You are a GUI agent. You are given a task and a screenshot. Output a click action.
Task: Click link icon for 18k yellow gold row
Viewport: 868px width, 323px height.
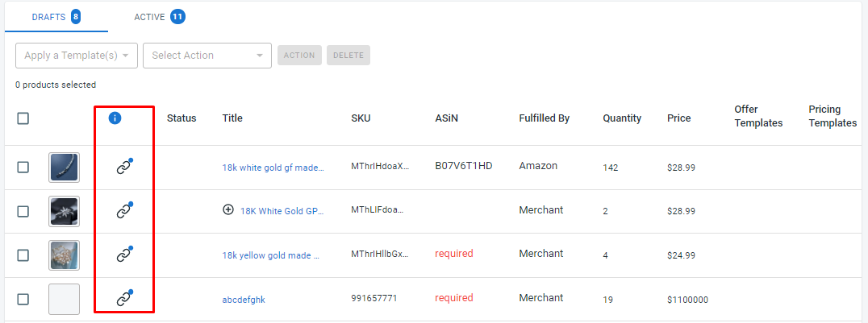(124, 255)
